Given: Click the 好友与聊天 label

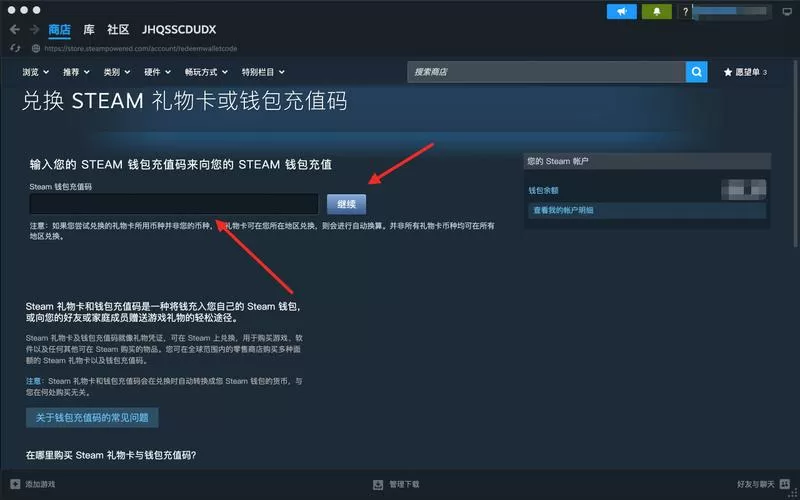Looking at the screenshot, I should [756, 484].
